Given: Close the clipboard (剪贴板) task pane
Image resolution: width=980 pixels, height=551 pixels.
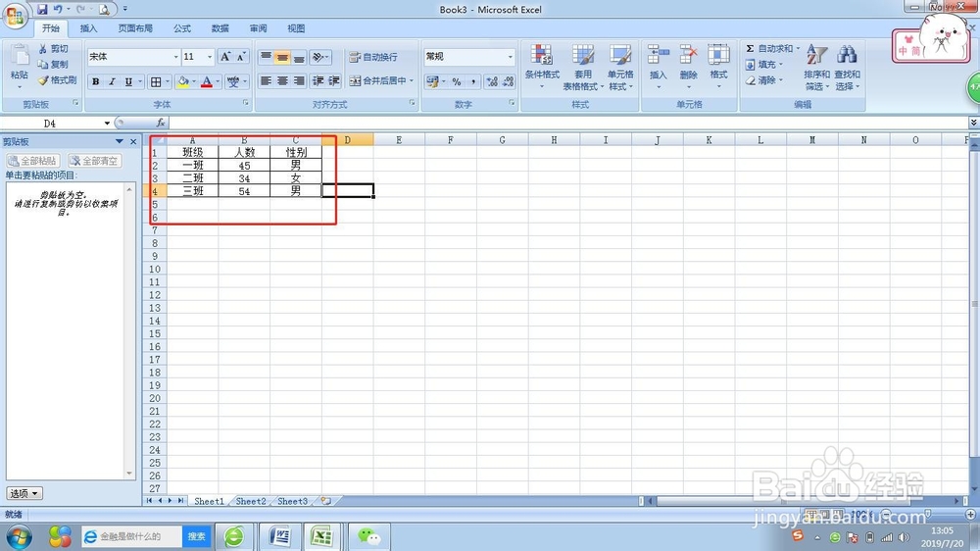Looking at the screenshot, I should [x=133, y=142].
